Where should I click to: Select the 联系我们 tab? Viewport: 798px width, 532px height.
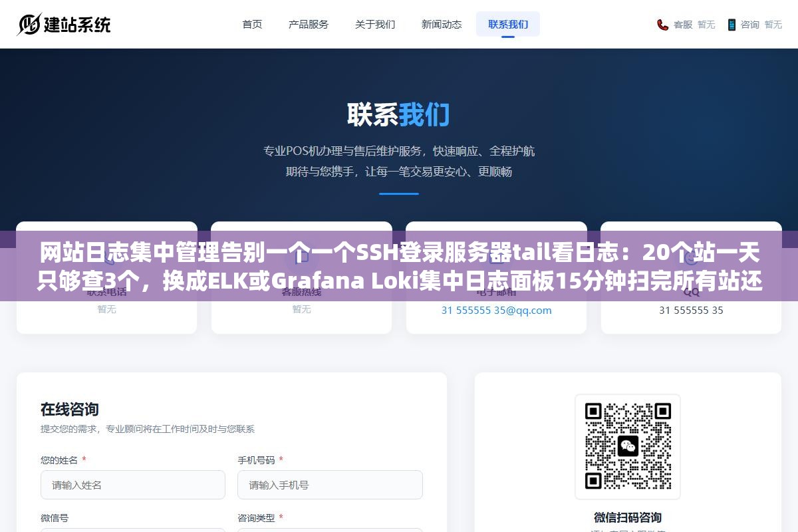coord(508,24)
